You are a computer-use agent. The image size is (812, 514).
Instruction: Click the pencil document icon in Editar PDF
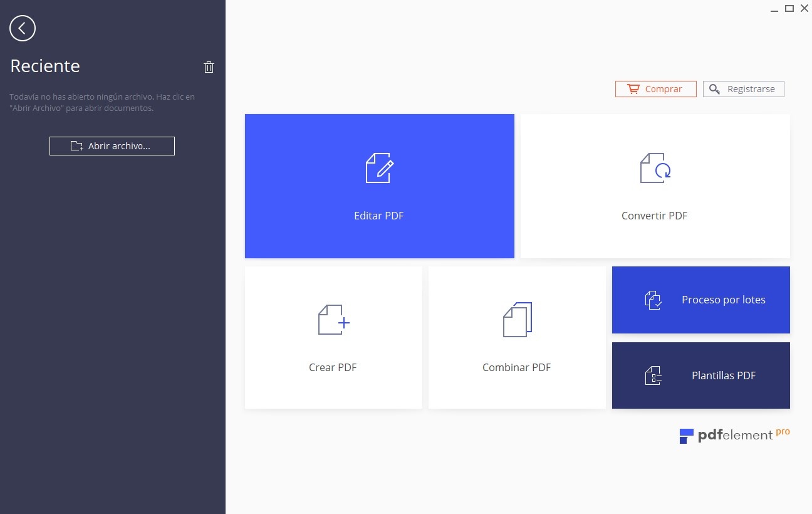pos(380,168)
